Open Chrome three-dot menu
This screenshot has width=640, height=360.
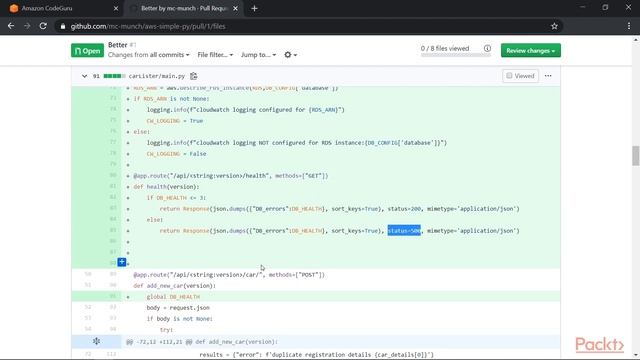629,26
